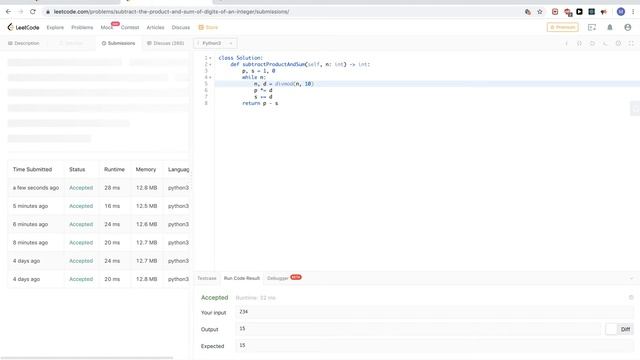This screenshot has width=640, height=360.
Task: Open Articles in the top navigation
Action: pos(155,27)
